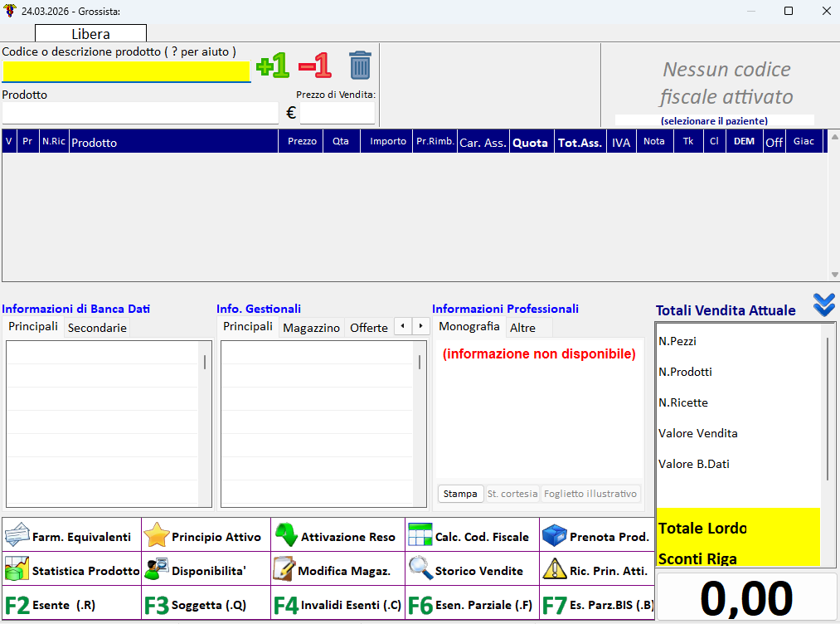
Task: Click the trash bin delete icon
Action: pyautogui.click(x=360, y=66)
